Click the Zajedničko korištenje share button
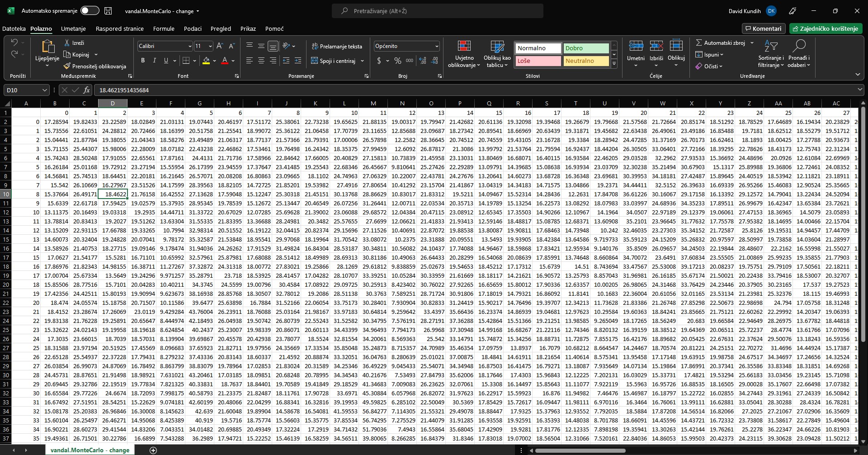This screenshot has width=868, height=455. (825, 28)
